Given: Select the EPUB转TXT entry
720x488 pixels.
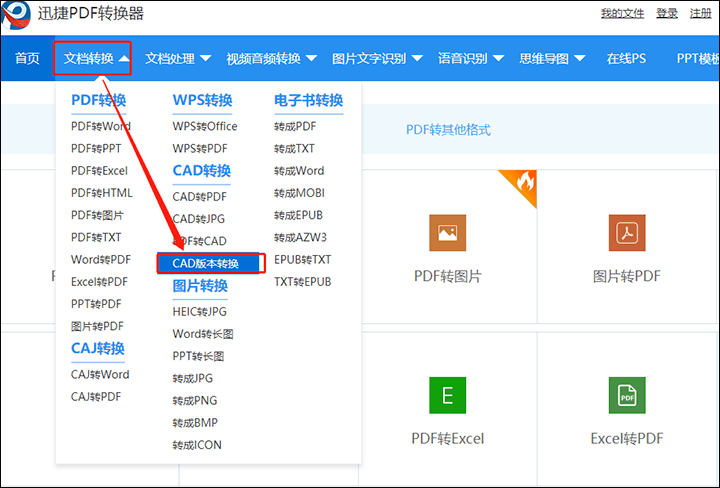Looking at the screenshot, I should (x=303, y=259).
